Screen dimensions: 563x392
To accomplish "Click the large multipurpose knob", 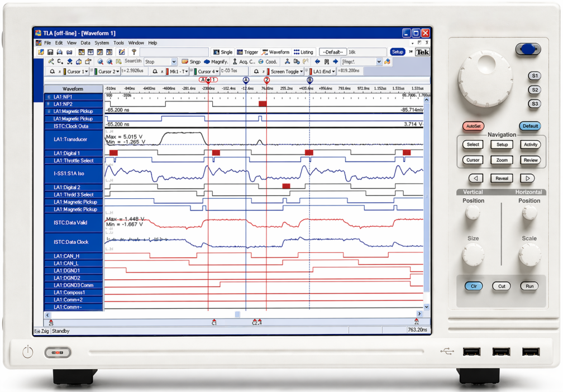I will [485, 78].
